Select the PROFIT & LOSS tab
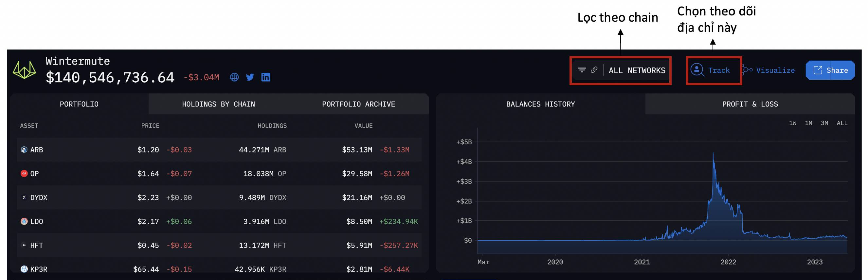 click(750, 104)
